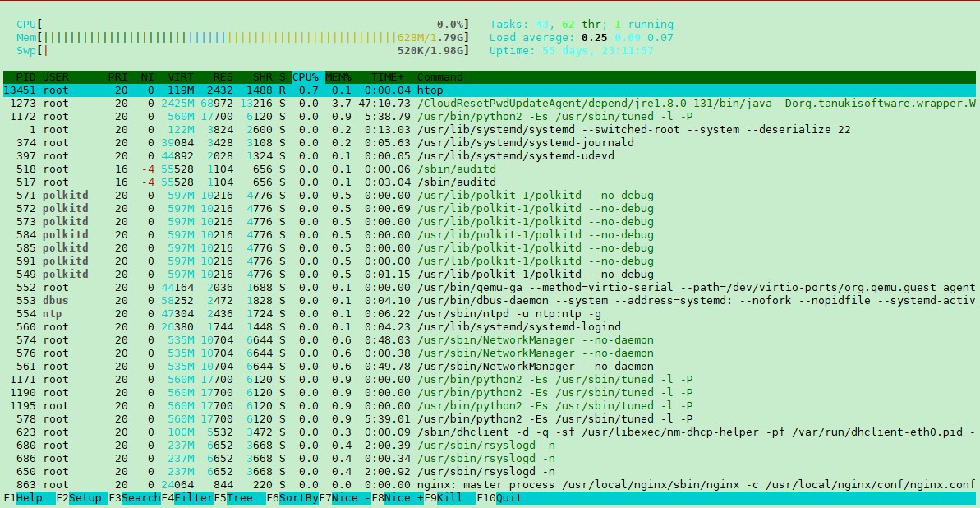980x508 pixels.
Task: Click the 2425M VIRT value for java
Action: coord(177,104)
